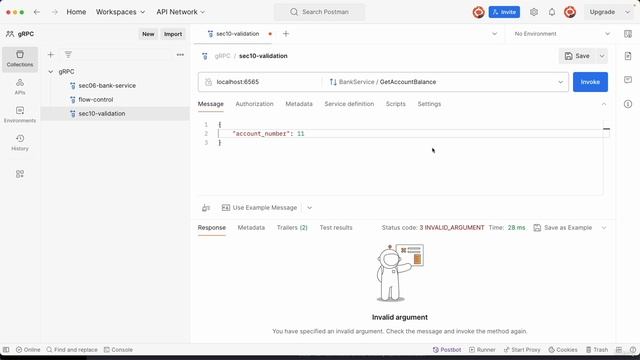
Task: Open Postbot assistant
Action: pyautogui.click(x=447, y=350)
